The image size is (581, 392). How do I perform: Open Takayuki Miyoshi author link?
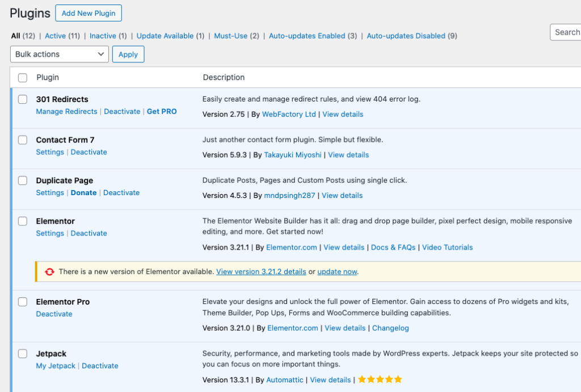click(x=293, y=155)
